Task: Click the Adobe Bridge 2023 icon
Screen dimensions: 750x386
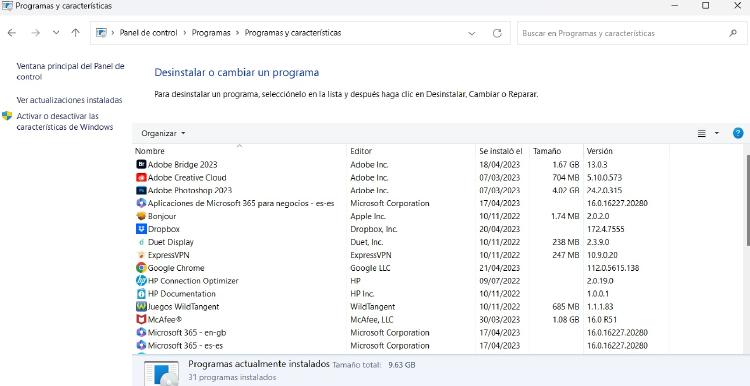Action: pyautogui.click(x=141, y=165)
